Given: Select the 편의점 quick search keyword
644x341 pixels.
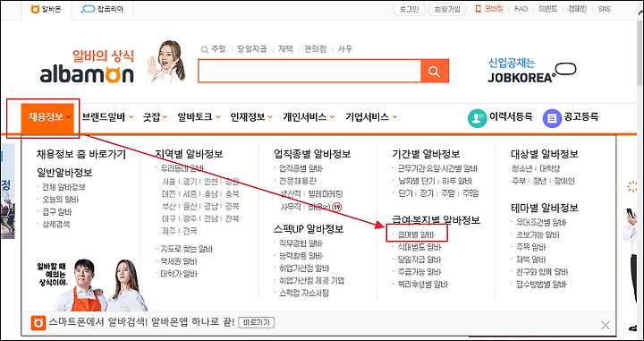Looking at the screenshot, I should (316, 49).
